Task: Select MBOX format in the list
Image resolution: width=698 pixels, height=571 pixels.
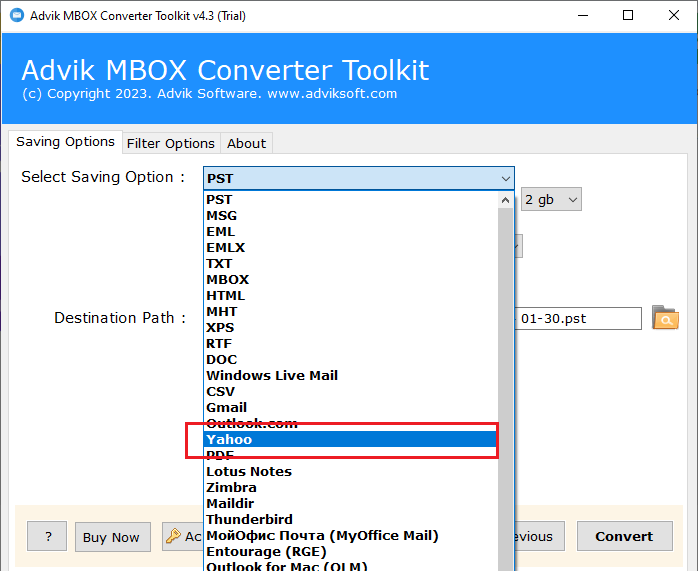Action: pyautogui.click(x=228, y=280)
